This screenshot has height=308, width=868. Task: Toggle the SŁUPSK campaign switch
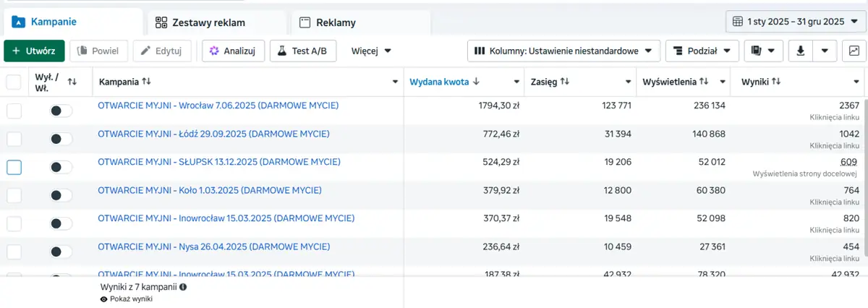coord(61,167)
